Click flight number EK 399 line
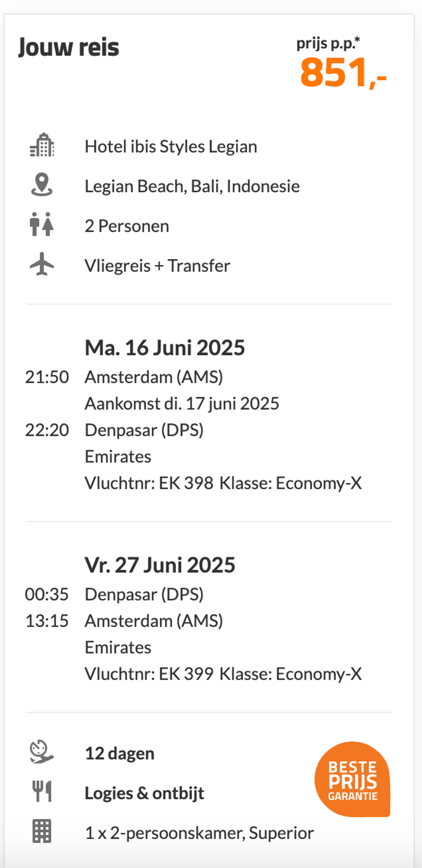 click(223, 674)
